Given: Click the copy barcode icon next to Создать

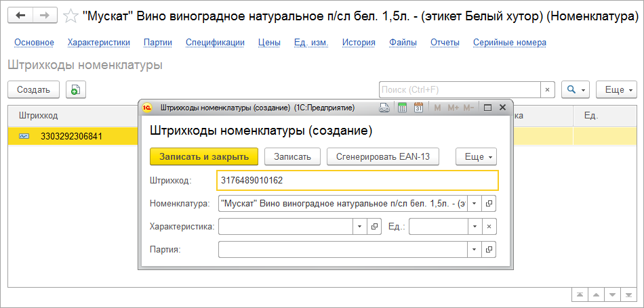Looking at the screenshot, I should [x=75, y=89].
